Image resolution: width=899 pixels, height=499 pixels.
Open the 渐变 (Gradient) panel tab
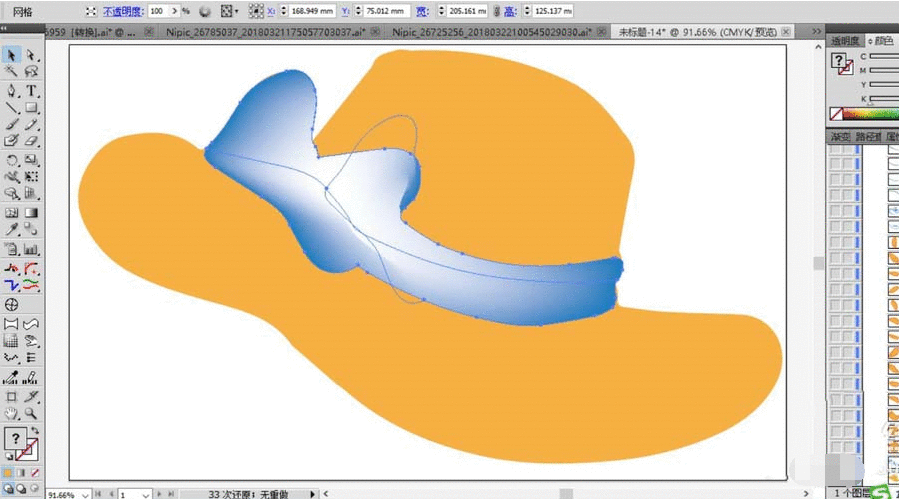[x=839, y=136]
